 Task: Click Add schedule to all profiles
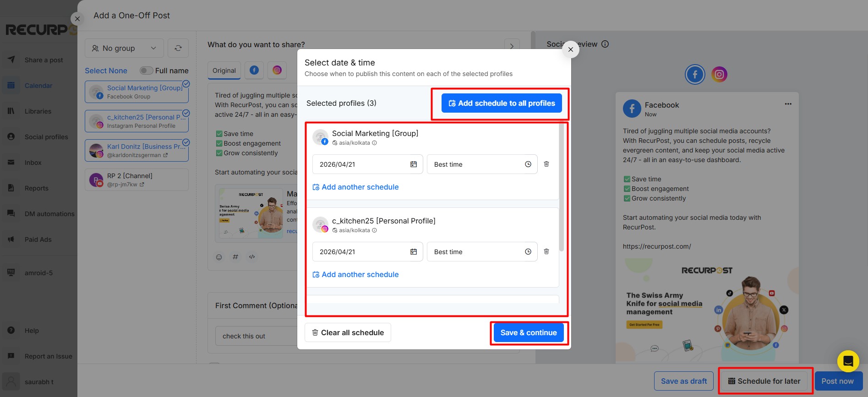coord(502,103)
